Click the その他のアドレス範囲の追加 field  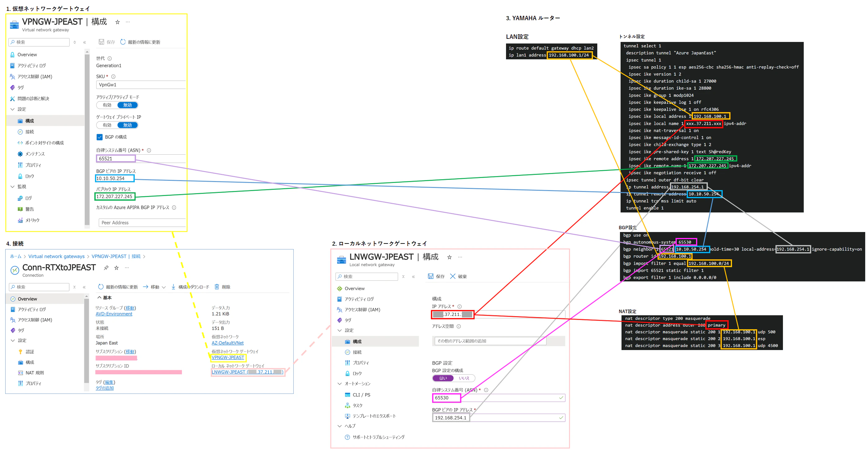(x=490, y=341)
